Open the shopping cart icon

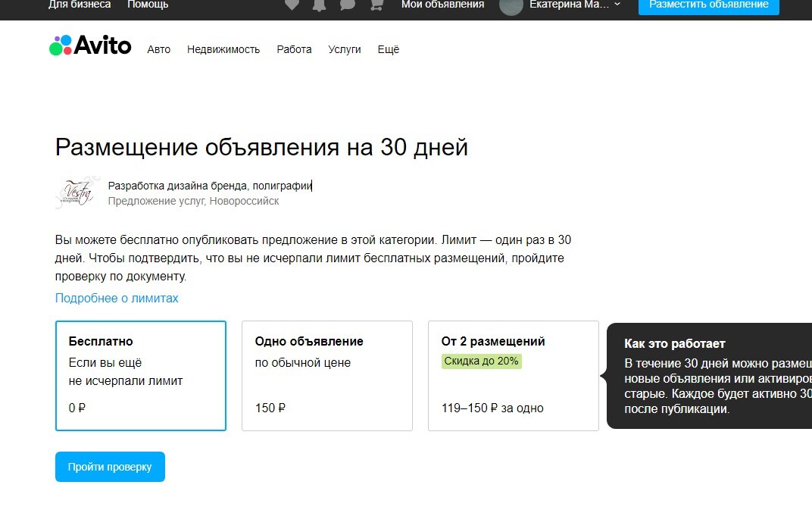pyautogui.click(x=376, y=5)
